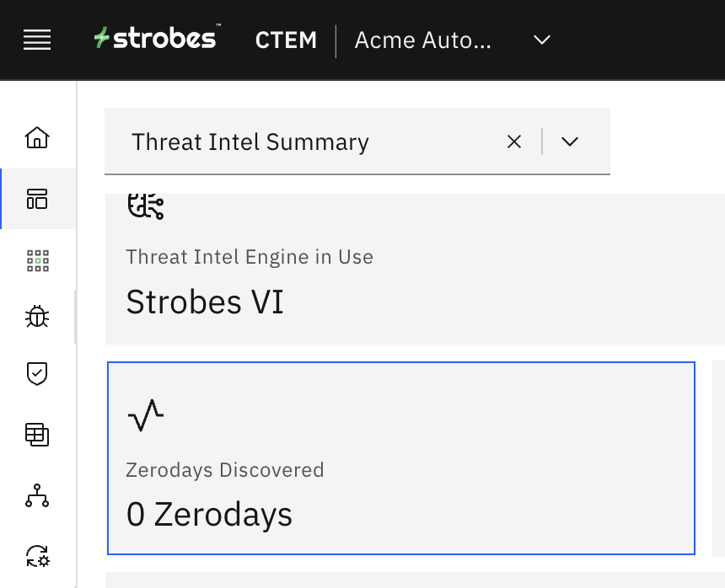Viewport: 725px width, 588px height.
Task: Select the shield checkmark sidebar icon
Action: click(37, 373)
